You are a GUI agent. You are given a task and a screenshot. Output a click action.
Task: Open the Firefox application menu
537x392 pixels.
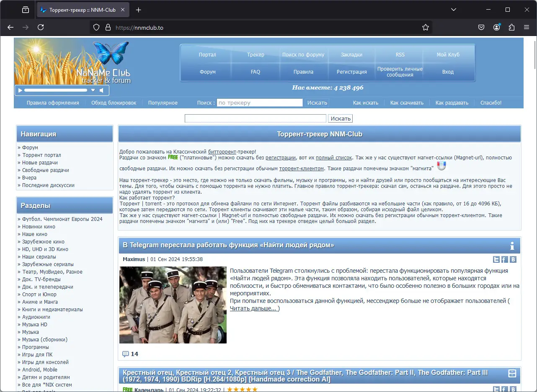click(527, 27)
